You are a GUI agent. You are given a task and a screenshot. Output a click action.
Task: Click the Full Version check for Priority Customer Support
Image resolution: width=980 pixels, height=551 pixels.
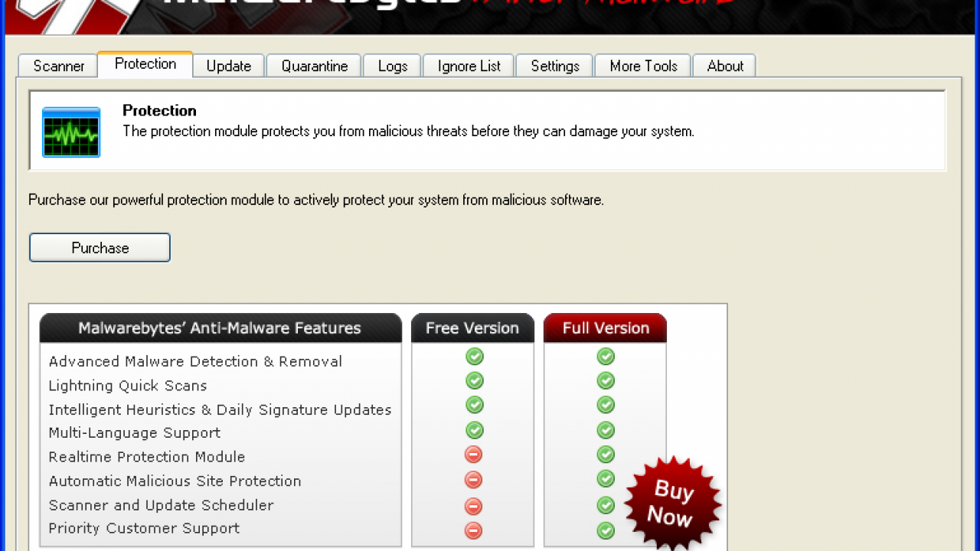[x=605, y=530]
